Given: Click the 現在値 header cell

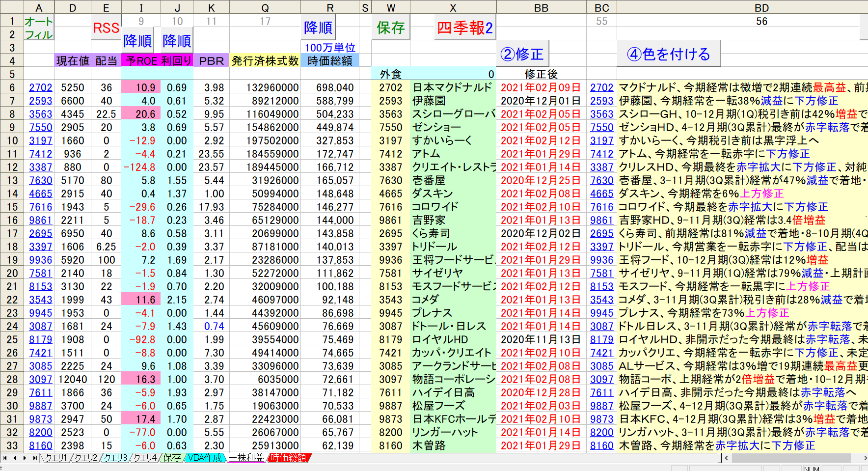Looking at the screenshot, I should click(x=73, y=61).
